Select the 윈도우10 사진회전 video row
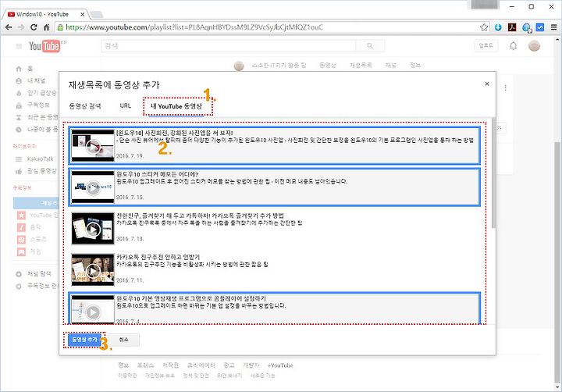This screenshot has height=392, width=562. pos(275,145)
